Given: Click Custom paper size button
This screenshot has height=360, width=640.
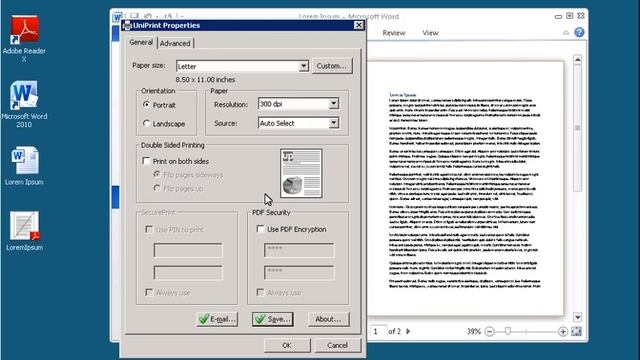Looking at the screenshot, I should pos(332,66).
